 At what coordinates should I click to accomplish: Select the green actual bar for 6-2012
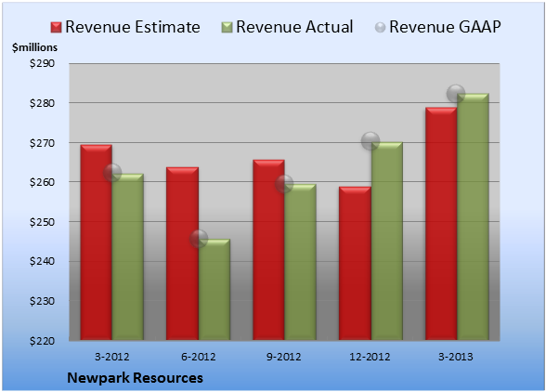pos(214,289)
